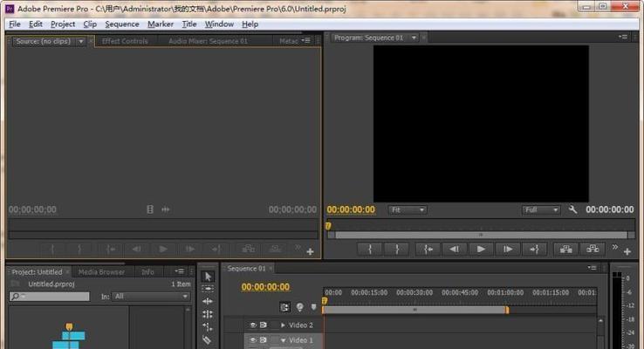This screenshot has height=349, width=644.
Task: Open the Title menu
Action: tap(189, 24)
